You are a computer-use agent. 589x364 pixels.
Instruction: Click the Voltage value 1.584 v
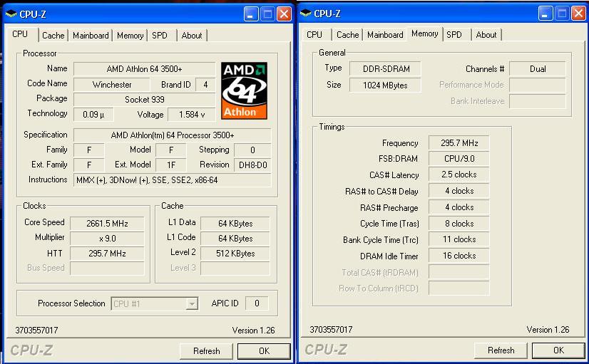tap(192, 115)
